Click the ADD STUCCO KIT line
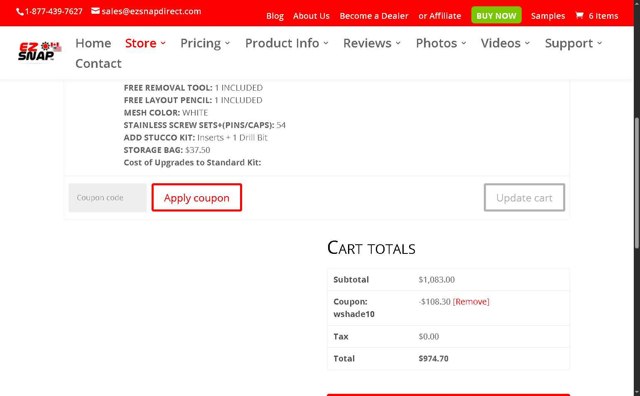The width and height of the screenshot is (640, 396). point(196,138)
